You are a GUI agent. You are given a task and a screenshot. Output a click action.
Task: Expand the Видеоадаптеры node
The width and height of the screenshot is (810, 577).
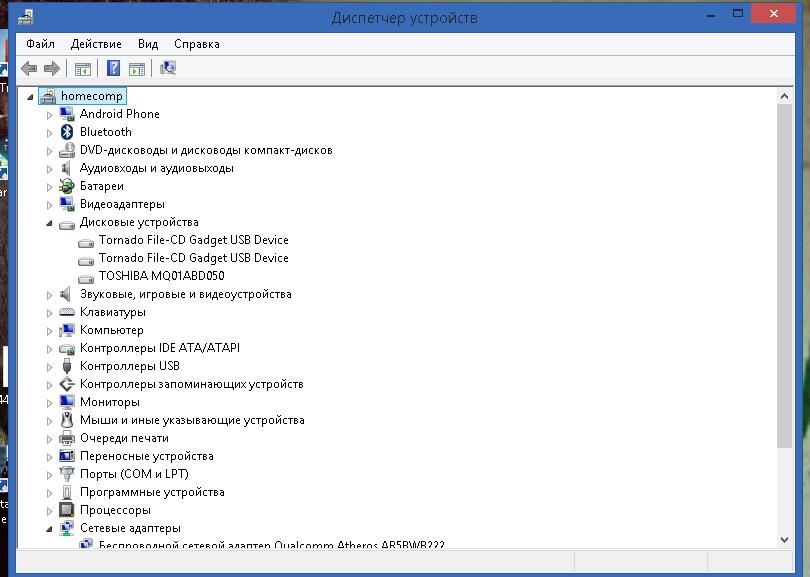point(49,204)
